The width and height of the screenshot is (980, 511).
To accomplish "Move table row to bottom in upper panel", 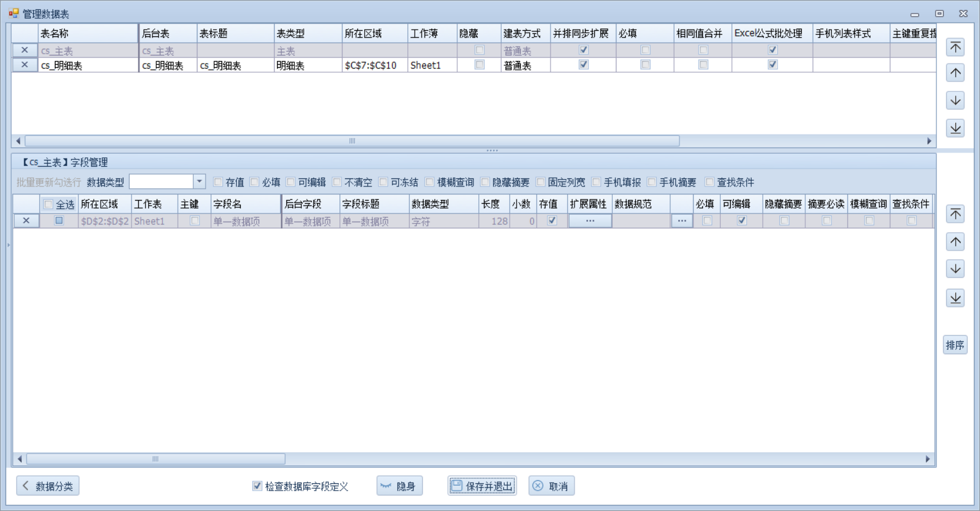I will [x=955, y=128].
